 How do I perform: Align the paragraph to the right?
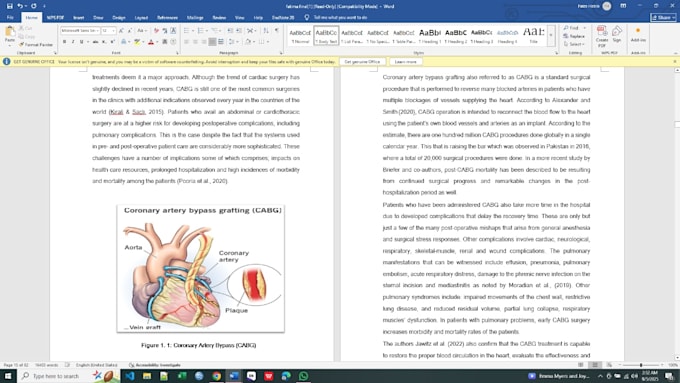pyautogui.click(x=204, y=42)
